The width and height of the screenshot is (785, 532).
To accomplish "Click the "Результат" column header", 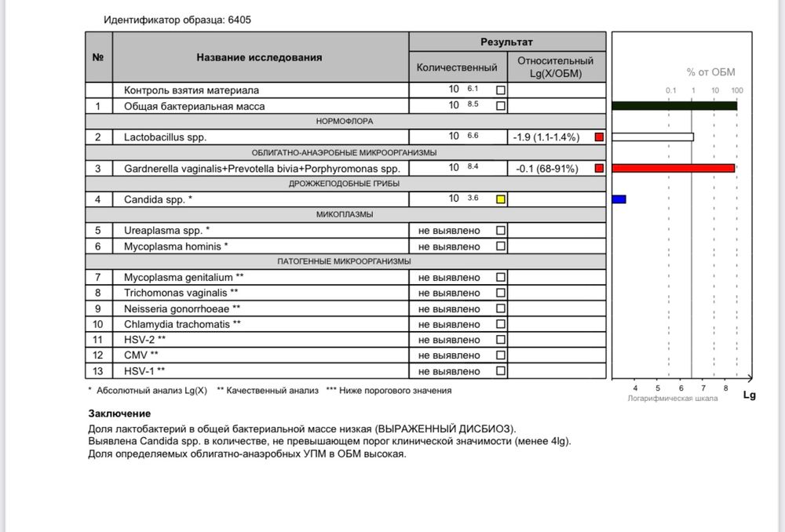I will (x=506, y=42).
